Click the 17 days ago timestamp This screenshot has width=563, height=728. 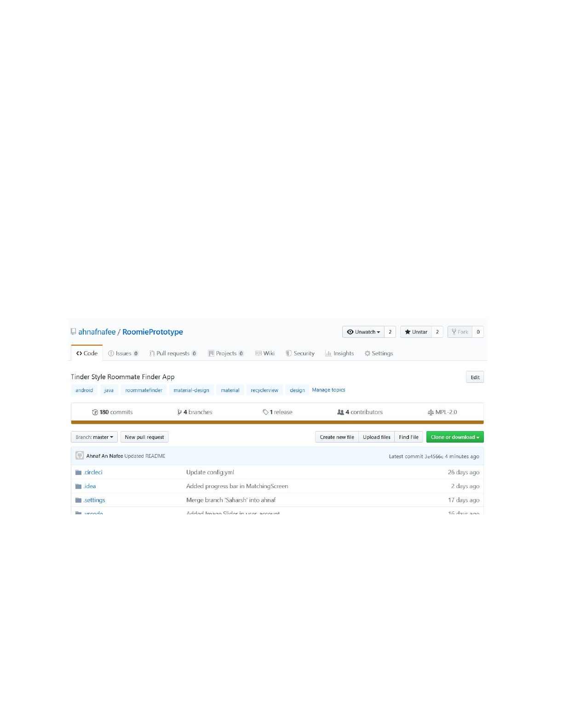(464, 500)
